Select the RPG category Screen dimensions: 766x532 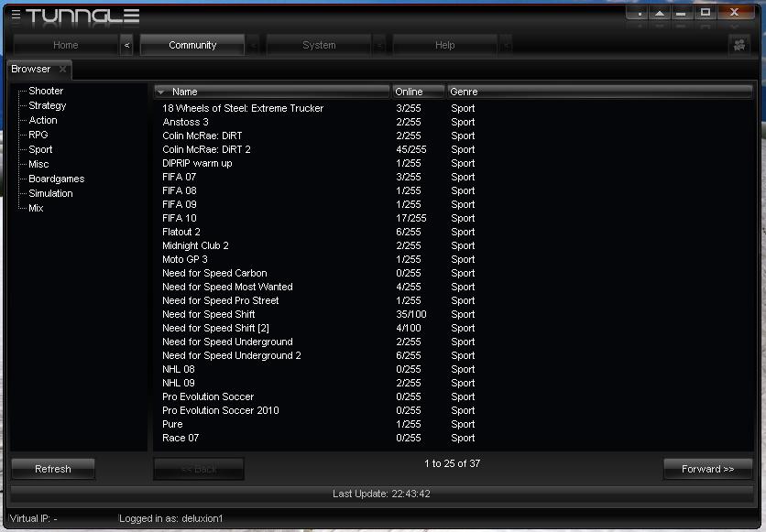(x=38, y=135)
